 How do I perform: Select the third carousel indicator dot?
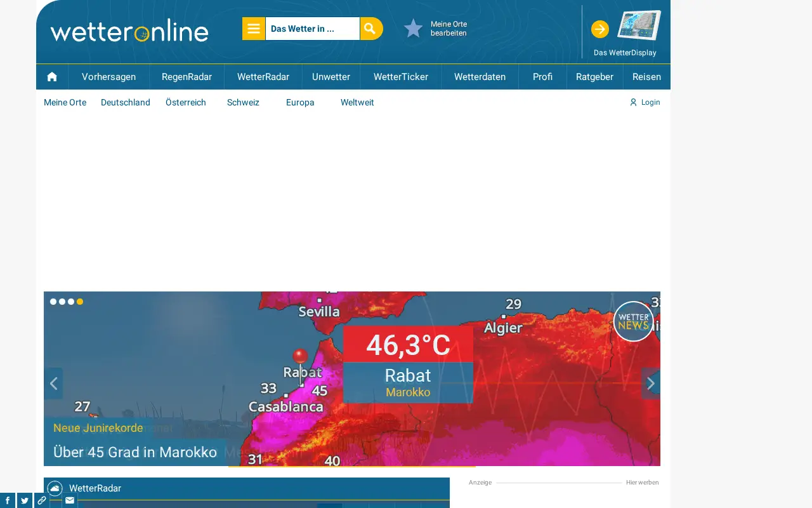pyautogui.click(x=71, y=302)
